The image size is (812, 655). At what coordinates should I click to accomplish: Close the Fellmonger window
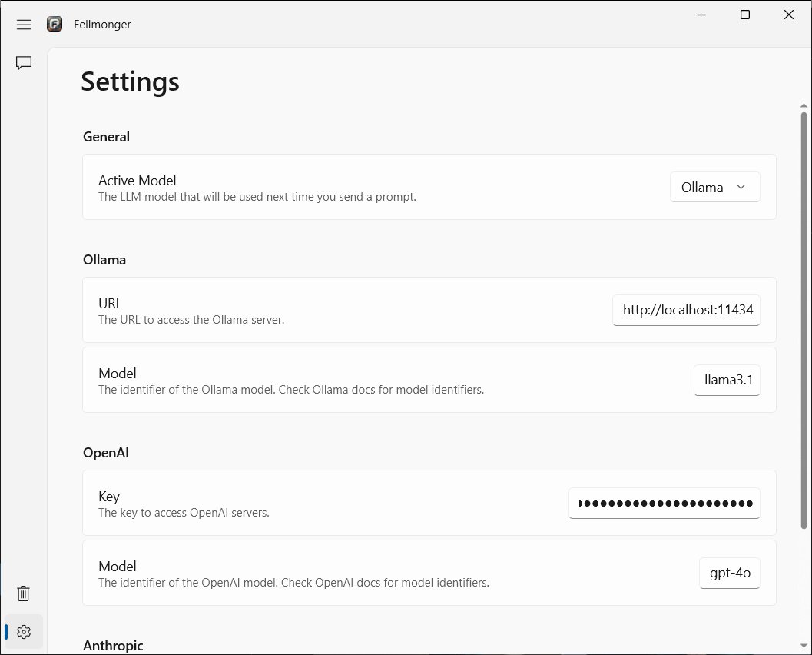click(789, 15)
